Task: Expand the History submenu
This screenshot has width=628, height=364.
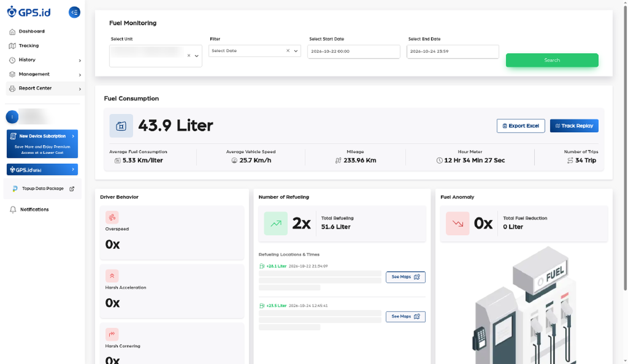Action: 45,60
